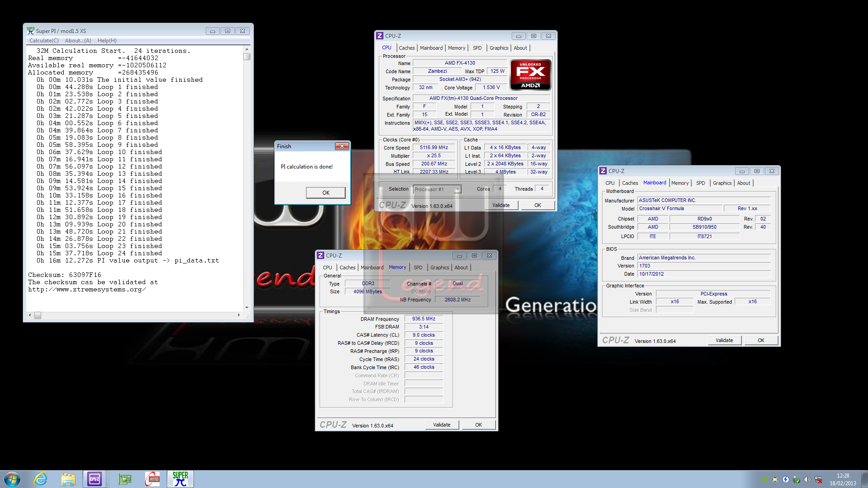Open About tab in CPU-Z CPU window
This screenshot has height=488, width=868.
click(x=520, y=48)
